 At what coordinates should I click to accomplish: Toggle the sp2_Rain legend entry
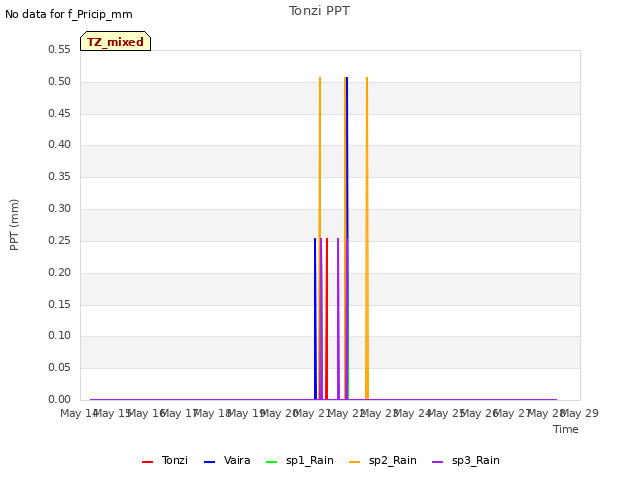coord(383,460)
